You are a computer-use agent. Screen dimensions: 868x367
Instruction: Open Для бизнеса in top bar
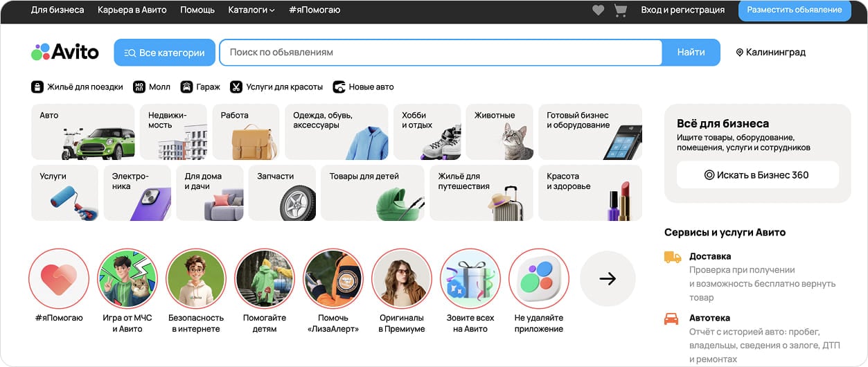pos(57,10)
